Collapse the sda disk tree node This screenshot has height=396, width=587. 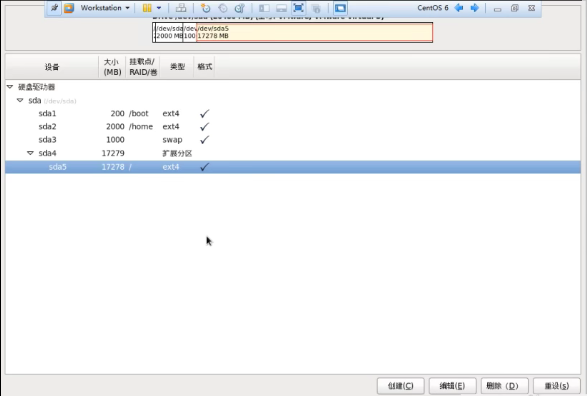coord(20,100)
